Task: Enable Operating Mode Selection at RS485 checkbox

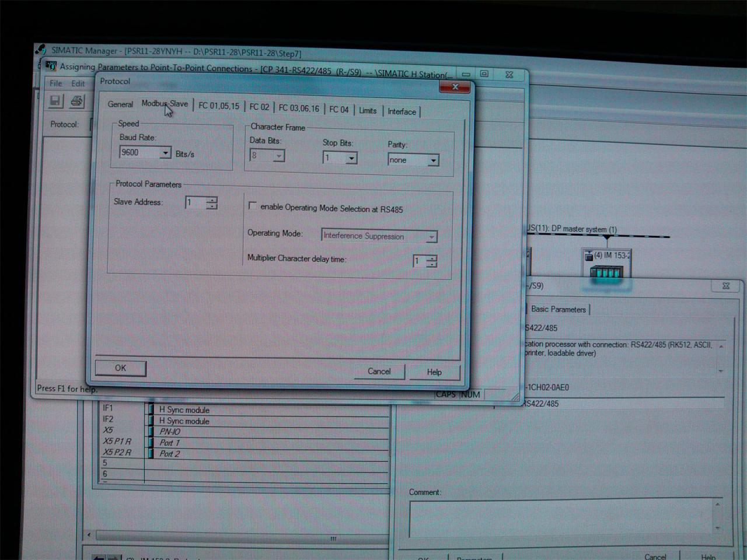Action: 252,206
